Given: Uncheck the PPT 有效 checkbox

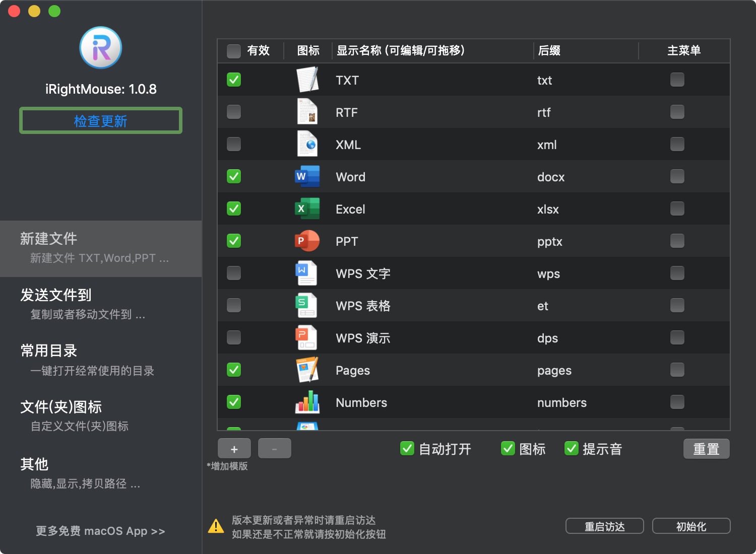Looking at the screenshot, I should [x=234, y=241].
